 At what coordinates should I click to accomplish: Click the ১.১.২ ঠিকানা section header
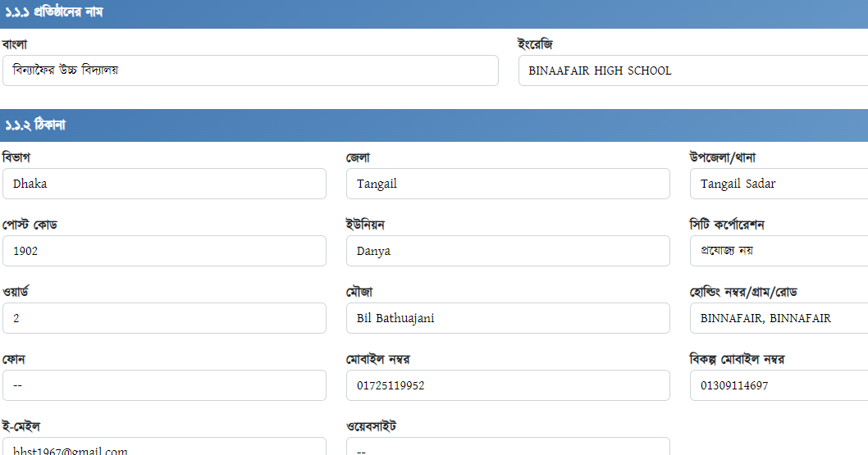[434, 125]
